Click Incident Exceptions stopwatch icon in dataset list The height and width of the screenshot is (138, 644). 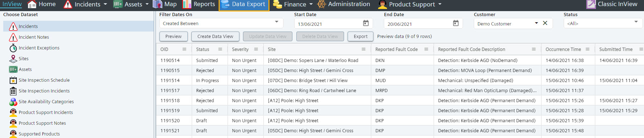(13, 48)
